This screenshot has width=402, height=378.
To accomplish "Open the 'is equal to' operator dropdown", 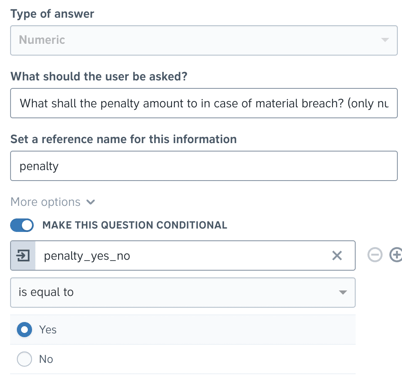I will [183, 292].
